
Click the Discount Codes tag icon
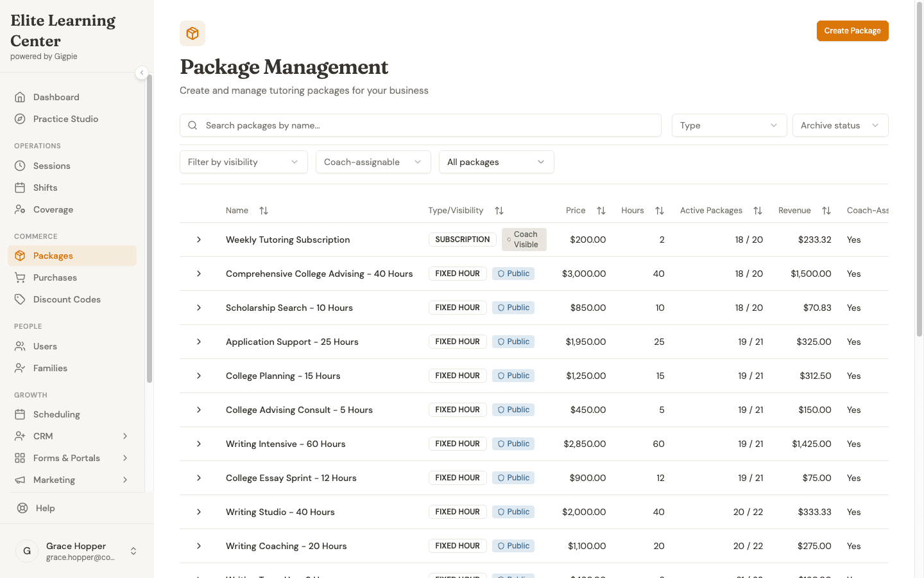(20, 299)
